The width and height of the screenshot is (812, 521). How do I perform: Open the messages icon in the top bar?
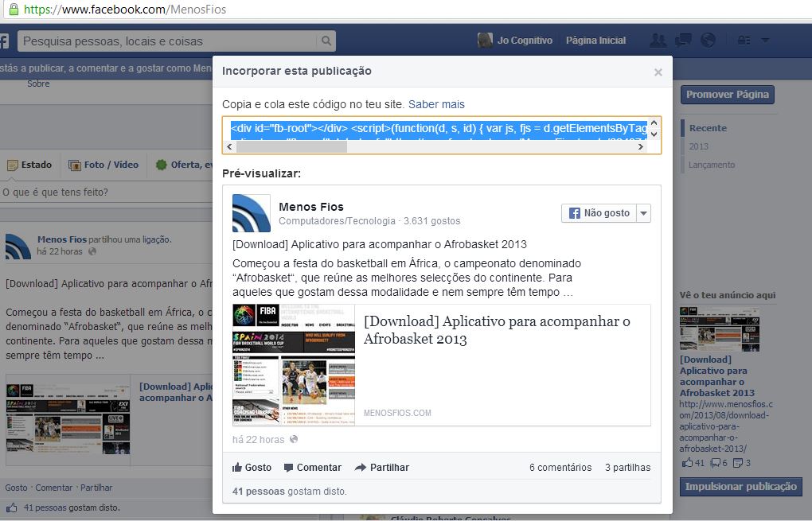pos(683,41)
